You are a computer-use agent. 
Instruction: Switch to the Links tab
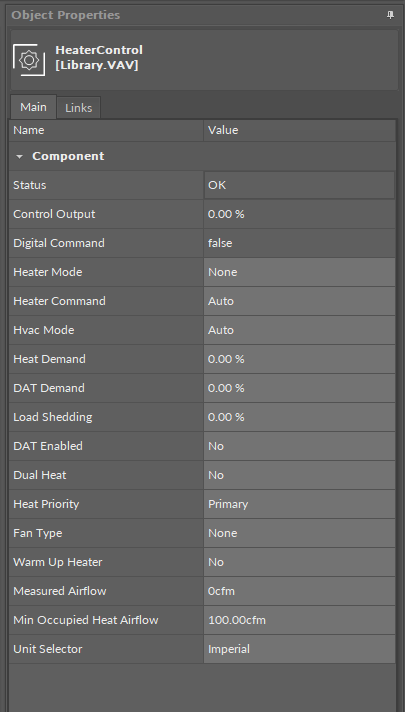click(x=79, y=108)
